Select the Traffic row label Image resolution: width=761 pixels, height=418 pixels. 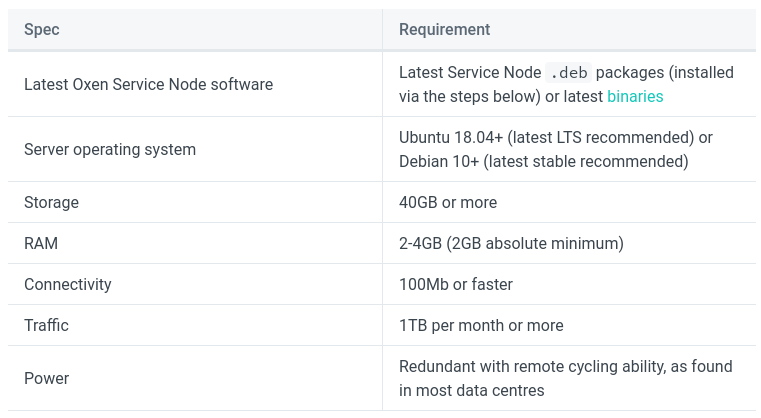point(46,325)
